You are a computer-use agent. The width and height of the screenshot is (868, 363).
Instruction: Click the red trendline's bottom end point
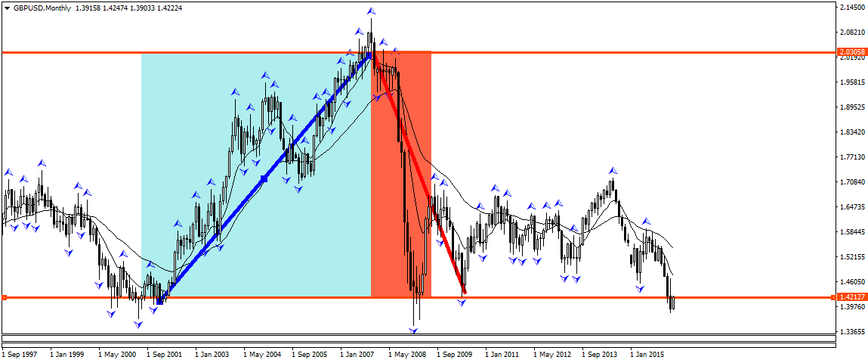pos(465,291)
